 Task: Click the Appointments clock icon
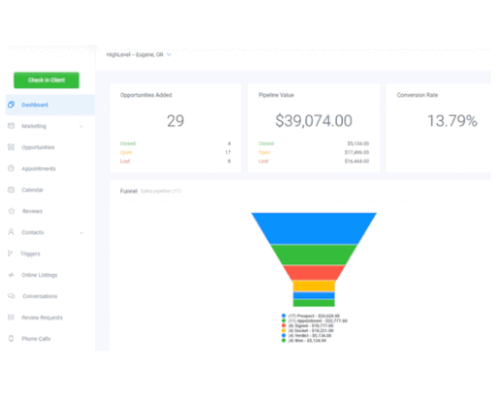(11, 168)
